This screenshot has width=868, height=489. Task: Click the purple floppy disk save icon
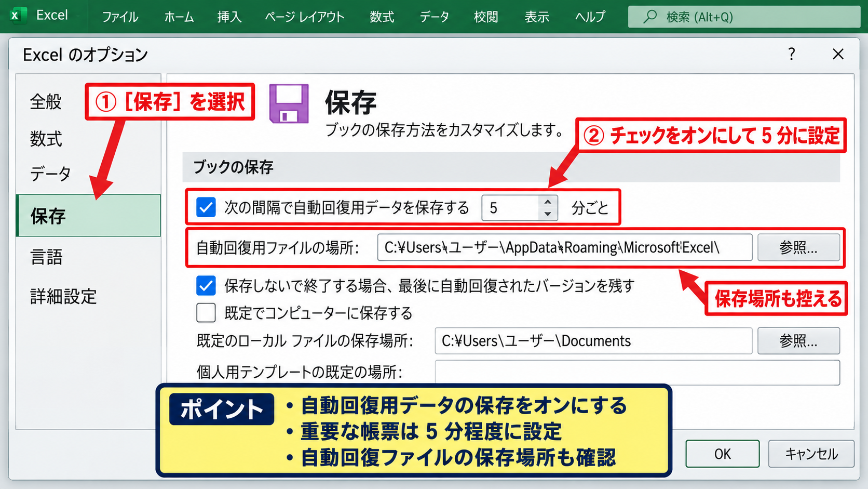pos(289,103)
